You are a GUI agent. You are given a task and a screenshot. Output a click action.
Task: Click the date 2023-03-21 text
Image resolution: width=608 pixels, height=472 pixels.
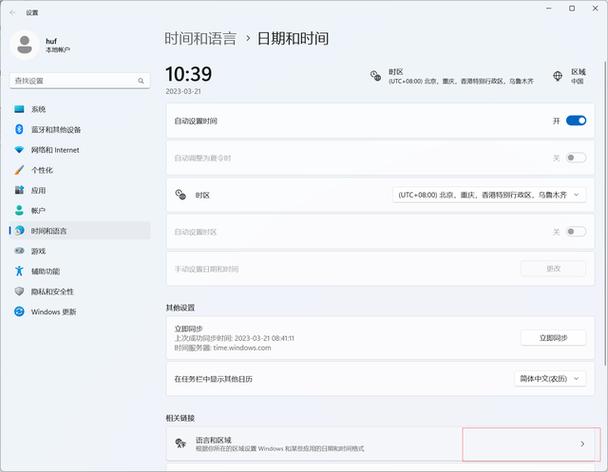(x=183, y=92)
